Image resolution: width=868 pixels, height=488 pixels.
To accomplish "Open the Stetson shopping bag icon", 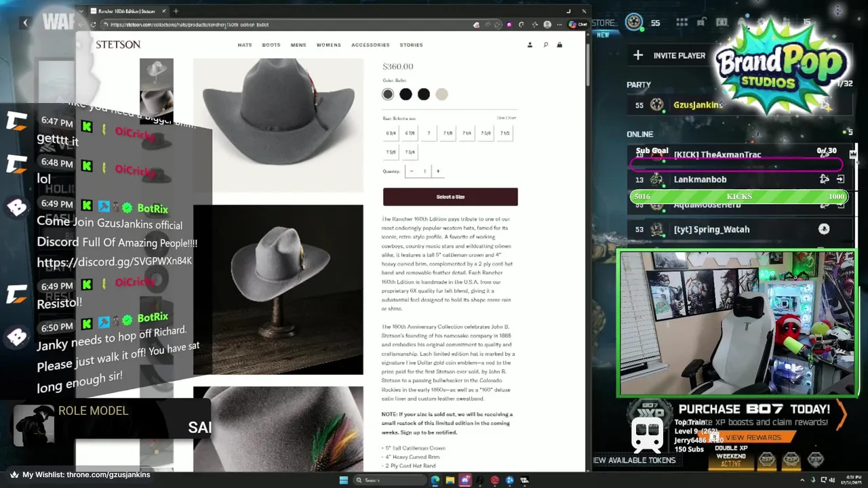I will click(559, 45).
